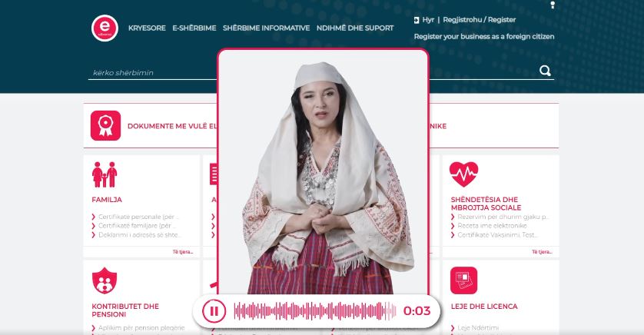Click the Leje dhe Licenca icon
Viewport: 644px width, 335px height.
tap(463, 280)
